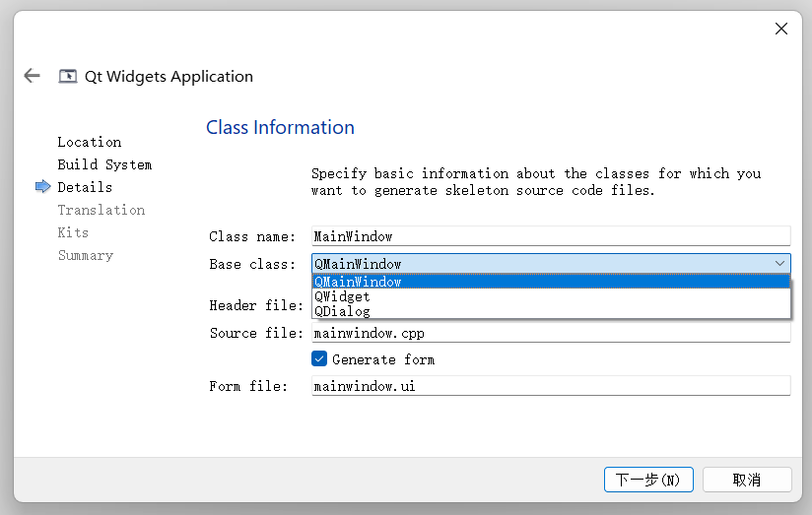Select the Details step label
The image size is (812, 515).
pyautogui.click(x=85, y=187)
